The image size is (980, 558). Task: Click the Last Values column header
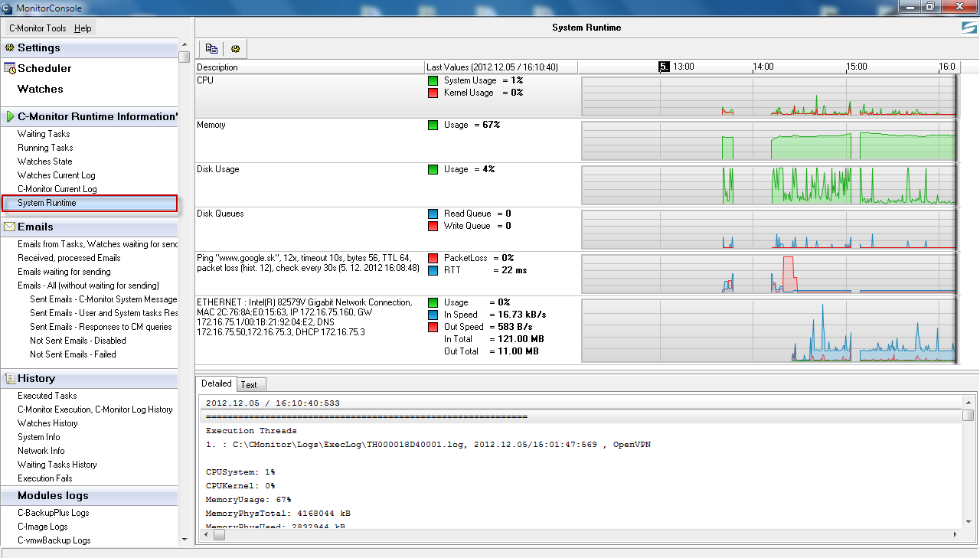501,67
